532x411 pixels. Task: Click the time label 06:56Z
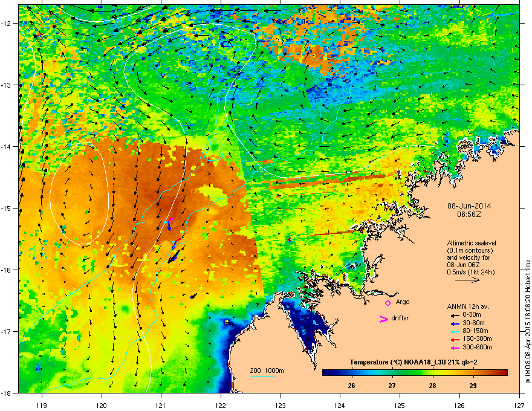tap(469, 215)
